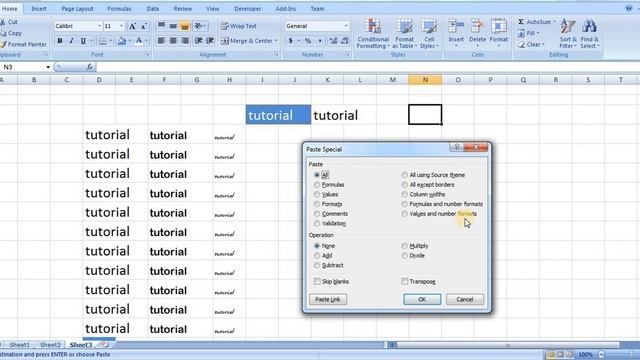Apply the Font Color letter A
The image size is (640, 360).
pyautogui.click(x=139, y=41)
